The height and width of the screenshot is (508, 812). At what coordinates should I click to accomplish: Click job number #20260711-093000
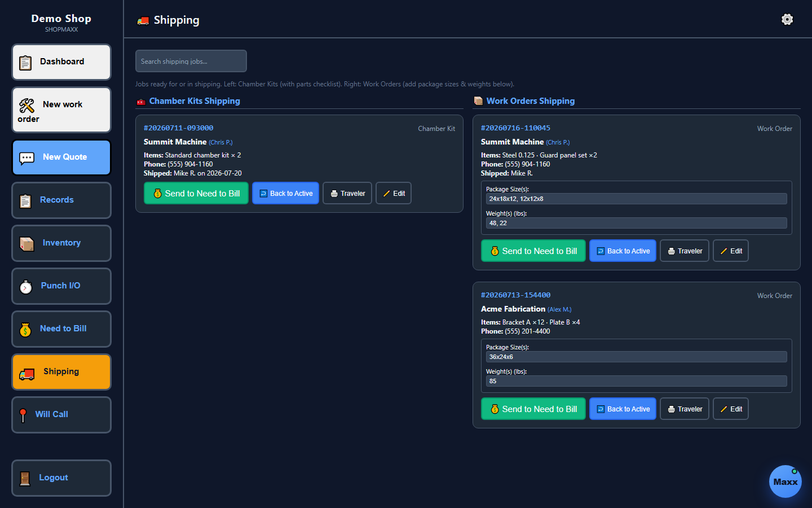[x=178, y=128]
